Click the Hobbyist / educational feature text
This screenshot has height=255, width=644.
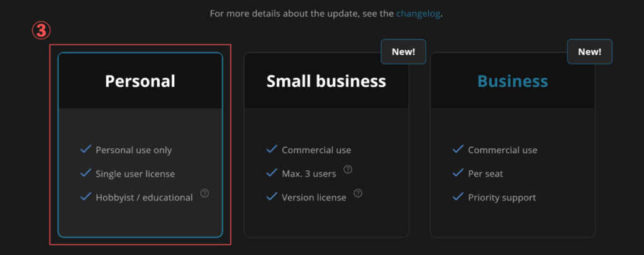pyautogui.click(x=144, y=197)
